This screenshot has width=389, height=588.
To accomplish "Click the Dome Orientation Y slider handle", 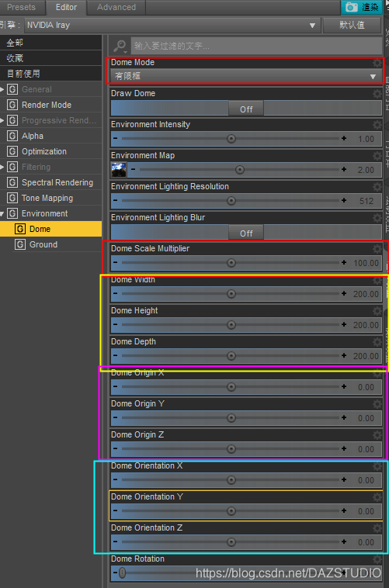I will (231, 511).
